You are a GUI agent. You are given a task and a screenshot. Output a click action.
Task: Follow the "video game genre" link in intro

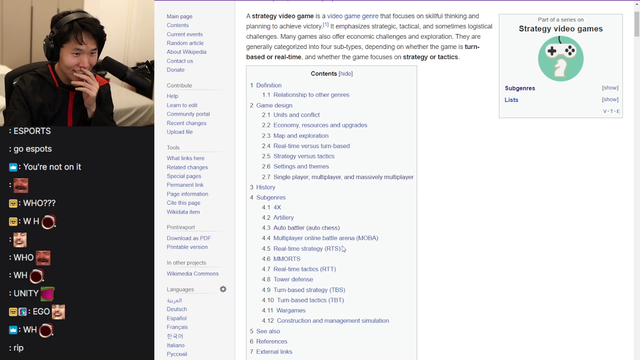coord(353,16)
